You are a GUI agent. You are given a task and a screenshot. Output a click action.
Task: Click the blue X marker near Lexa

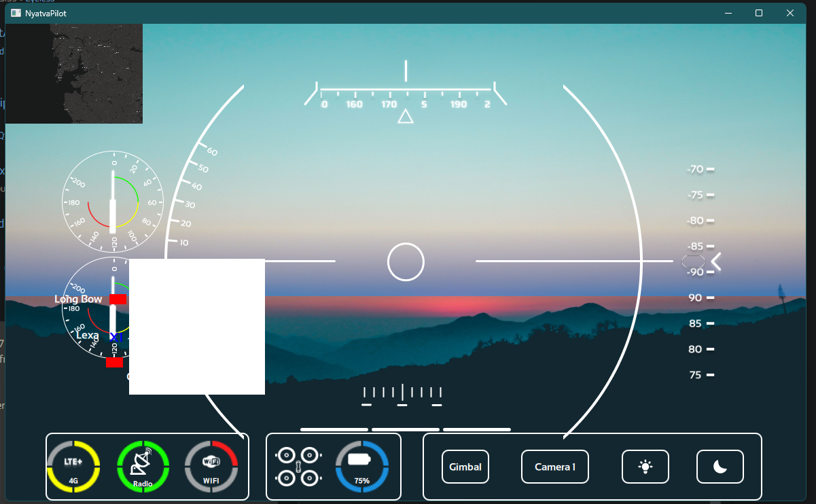117,338
